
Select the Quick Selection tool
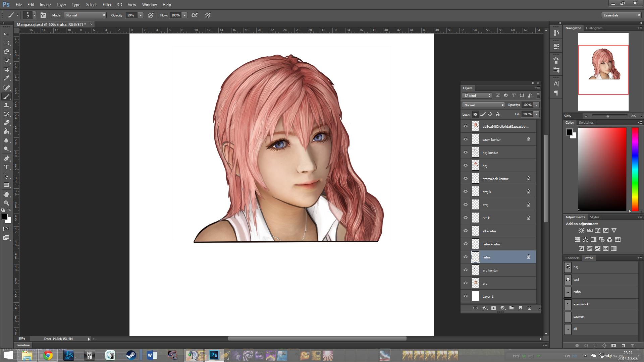[6, 61]
